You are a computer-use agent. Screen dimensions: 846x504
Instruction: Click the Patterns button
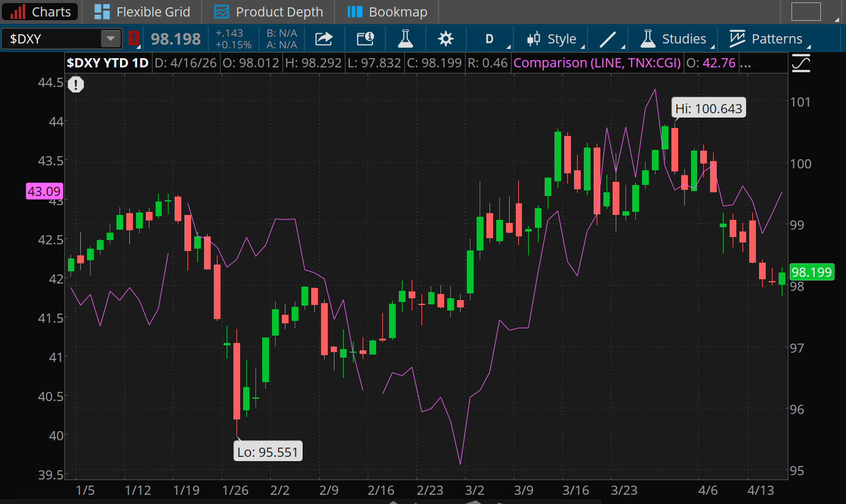tap(766, 39)
